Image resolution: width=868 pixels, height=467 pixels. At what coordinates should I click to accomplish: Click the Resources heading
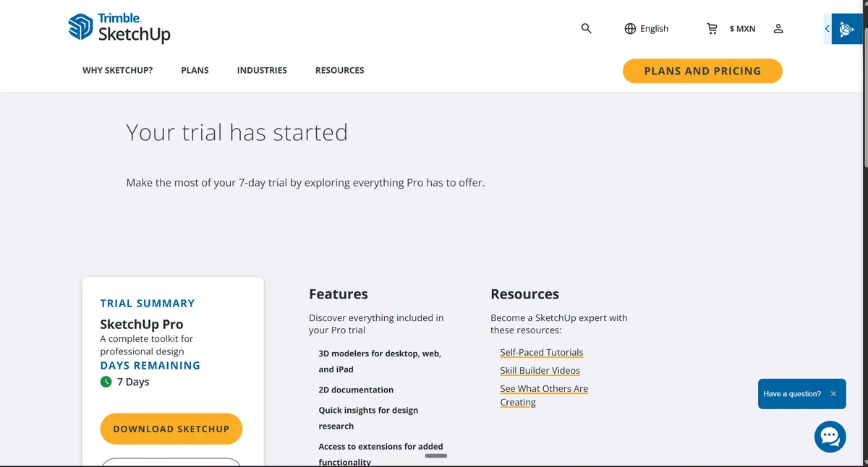(x=524, y=294)
